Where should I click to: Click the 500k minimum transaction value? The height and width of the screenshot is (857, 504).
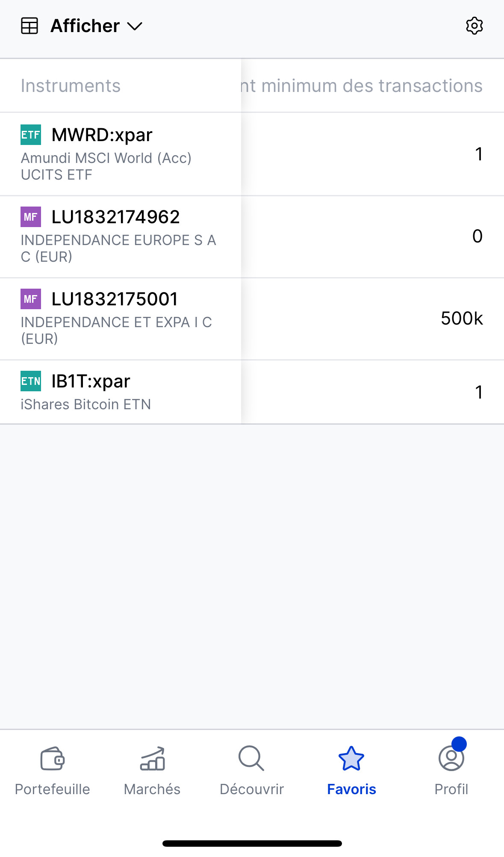pos(462,319)
